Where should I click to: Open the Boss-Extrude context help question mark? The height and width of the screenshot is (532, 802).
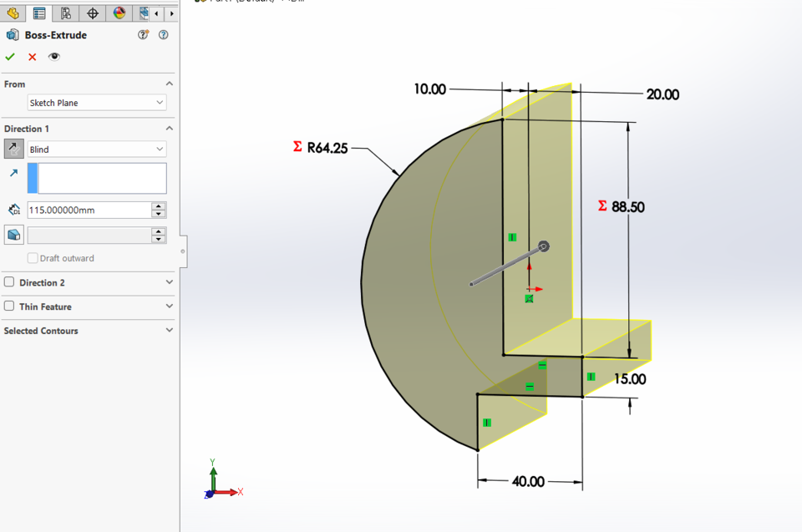(164, 35)
